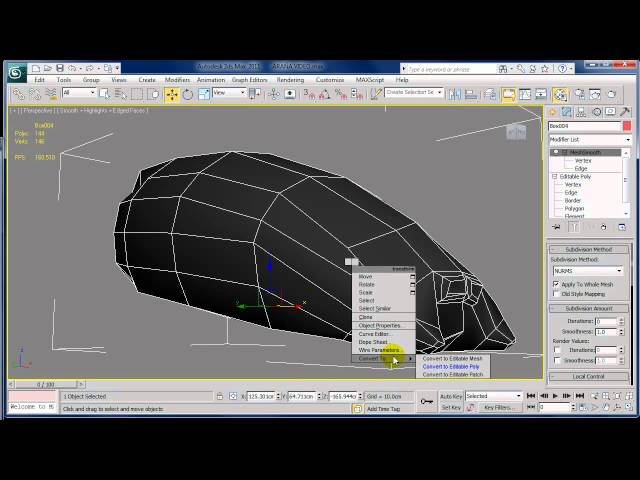
Task: Click the Auto Key button
Action: click(x=451, y=396)
